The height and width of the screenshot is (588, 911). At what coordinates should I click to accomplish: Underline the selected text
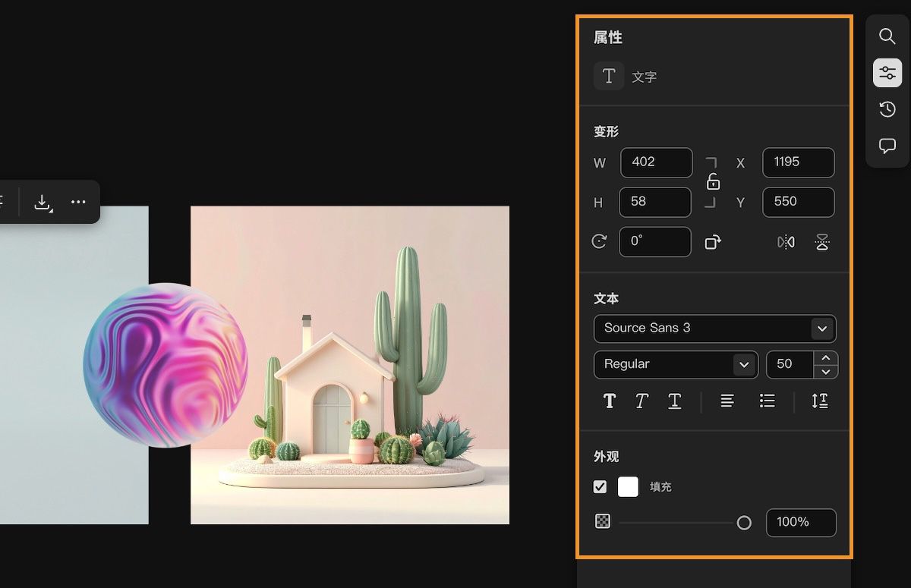pyautogui.click(x=674, y=401)
